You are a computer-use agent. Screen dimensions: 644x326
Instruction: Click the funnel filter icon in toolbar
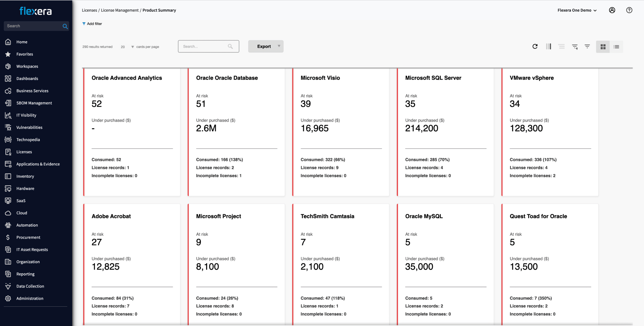click(587, 47)
